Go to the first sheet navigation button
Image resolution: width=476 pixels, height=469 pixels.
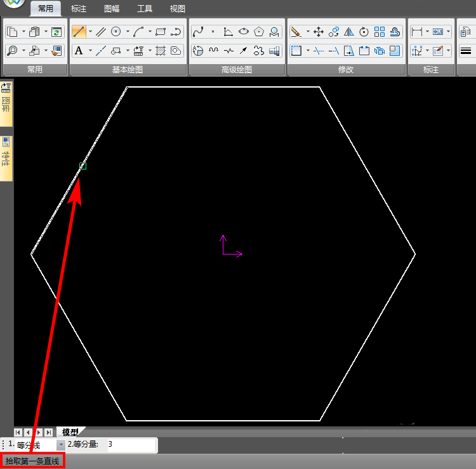coord(18,432)
